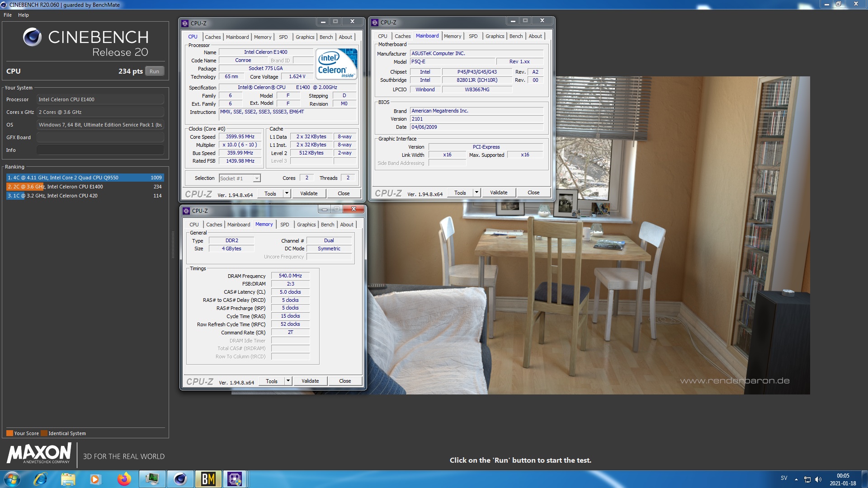Click CPU-Z title icon in the Memory window
The width and height of the screenshot is (868, 488).
tap(186, 211)
